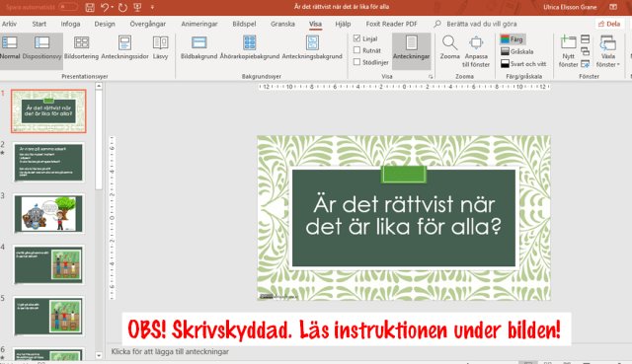Select Gråskala grayscale mode

(517, 51)
